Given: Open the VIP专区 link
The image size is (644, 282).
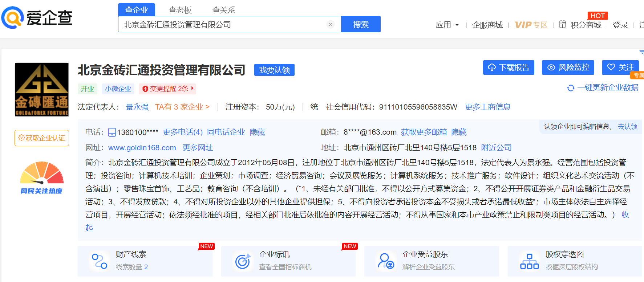Looking at the screenshot, I should [x=531, y=25].
